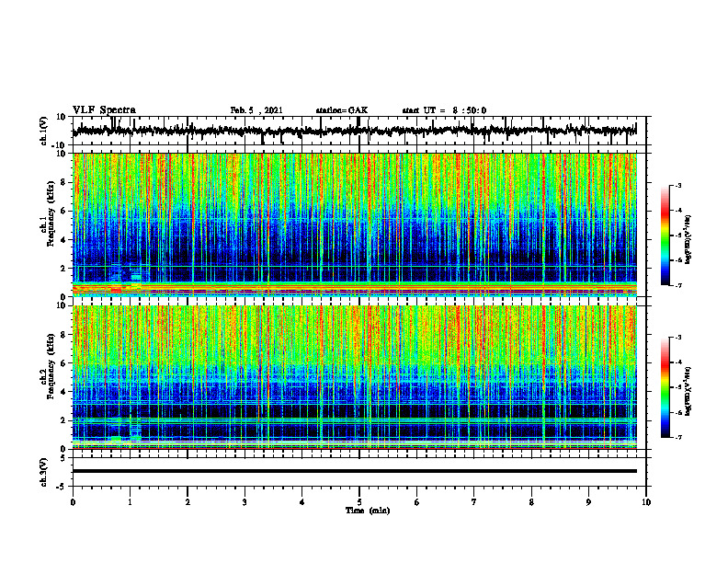Click time axis tick label '3'
Viewport: 728px width, 563px height.
click(245, 502)
